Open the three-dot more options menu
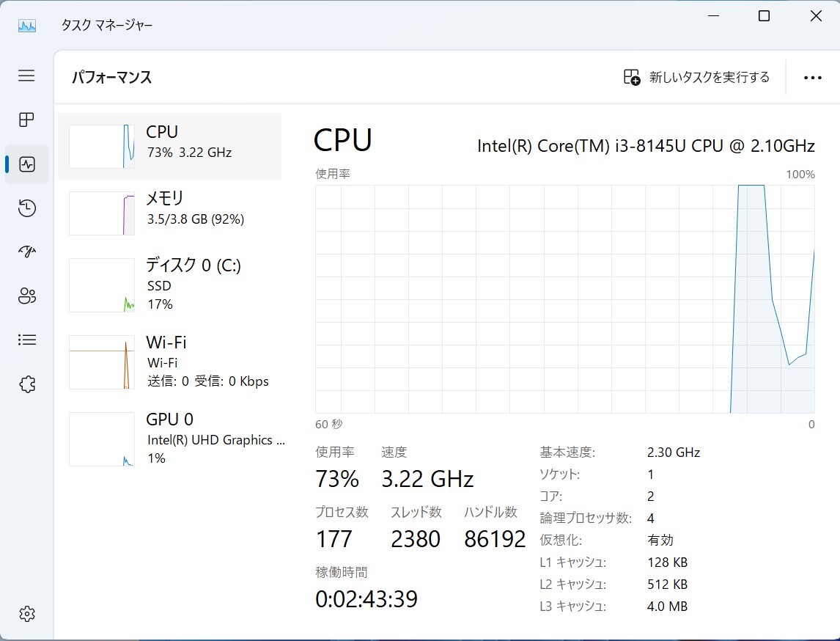This screenshot has height=641, width=840. pyautogui.click(x=812, y=78)
